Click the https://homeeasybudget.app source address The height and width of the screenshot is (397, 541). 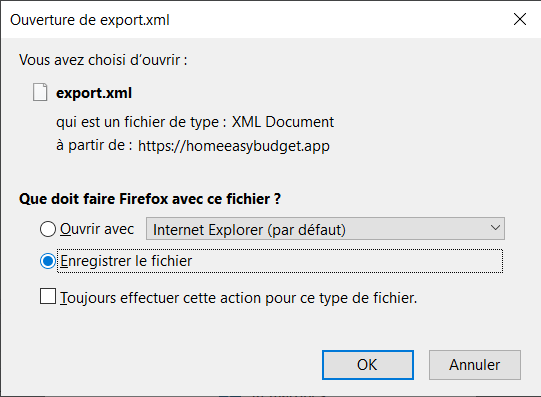(x=234, y=146)
